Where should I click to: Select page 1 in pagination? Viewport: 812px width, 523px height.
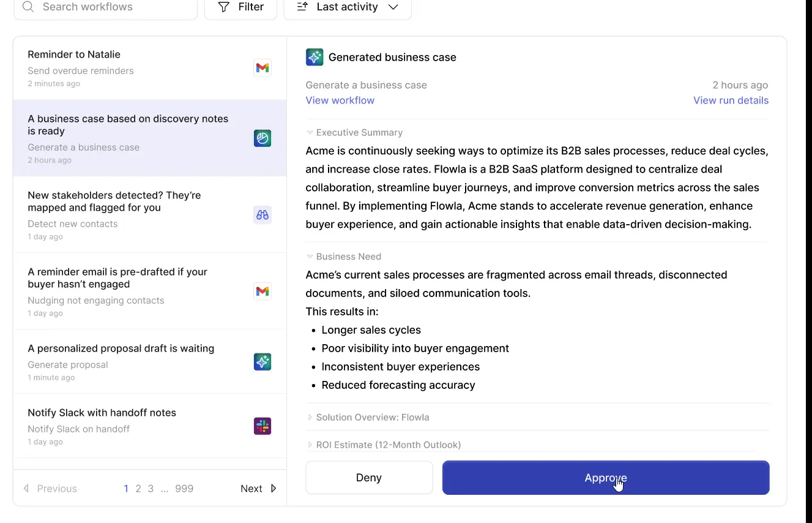126,489
